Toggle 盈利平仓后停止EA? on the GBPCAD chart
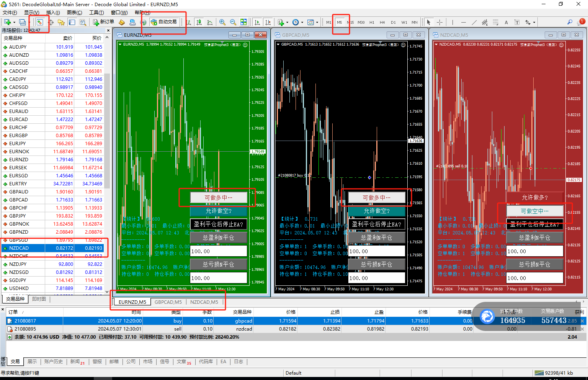Viewport: 588px width, 380px height. click(376, 224)
